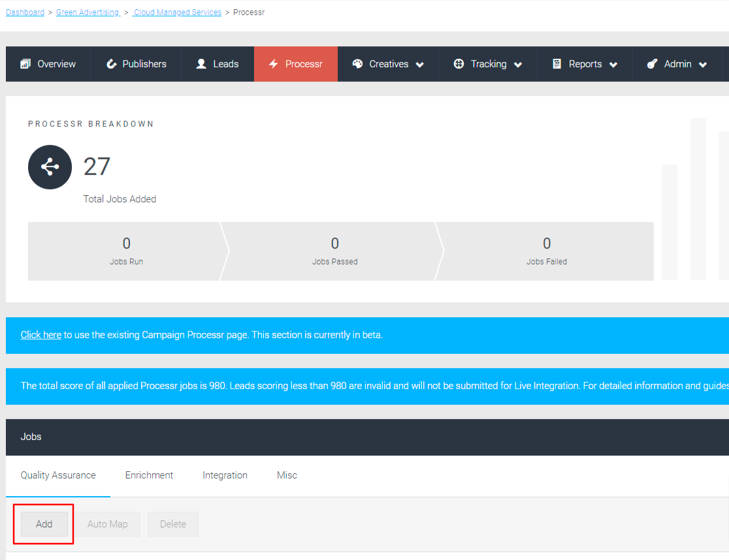Click the Processr Breakdown share icon
Viewport: 729px width, 560px height.
coord(50,167)
